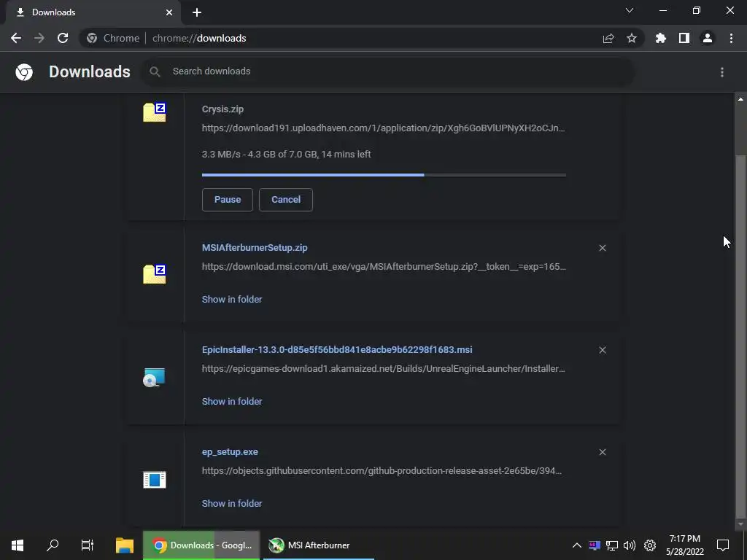Focus the Search downloads field
747x560 pixels.
click(x=388, y=71)
